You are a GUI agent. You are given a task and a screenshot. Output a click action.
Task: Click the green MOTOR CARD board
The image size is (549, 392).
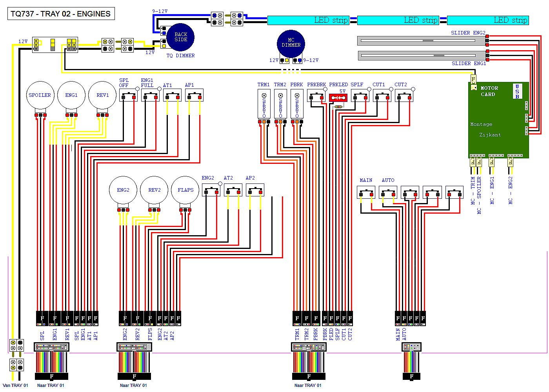pos(498,120)
